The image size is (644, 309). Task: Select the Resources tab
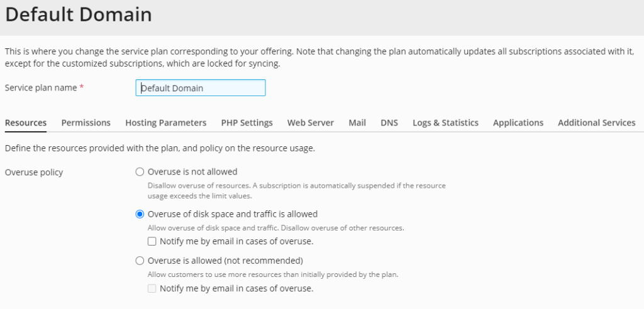point(26,122)
